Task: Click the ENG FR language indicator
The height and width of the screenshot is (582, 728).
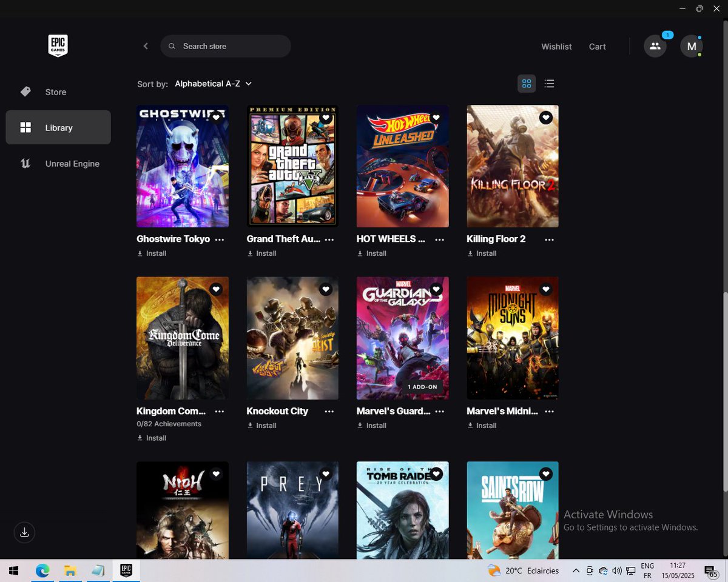Action: tap(647, 570)
